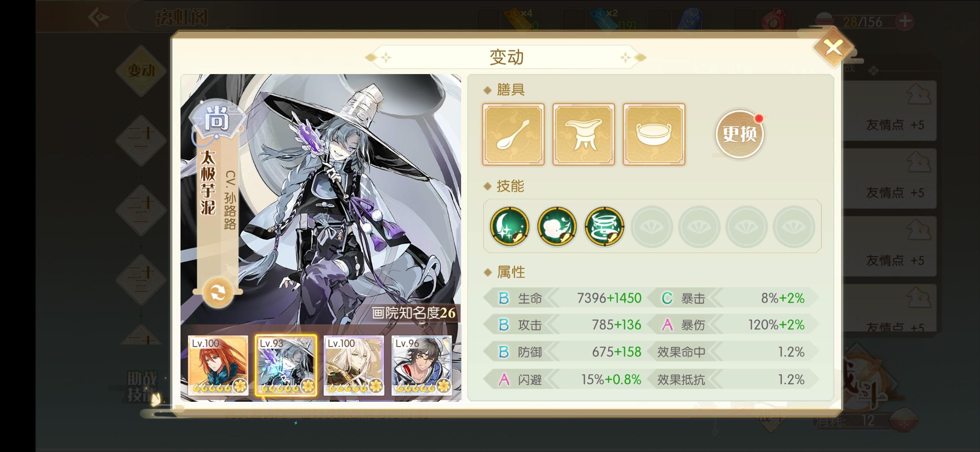Open the 变动 tab on left sidebar
This screenshot has height=452, width=980.
click(141, 71)
